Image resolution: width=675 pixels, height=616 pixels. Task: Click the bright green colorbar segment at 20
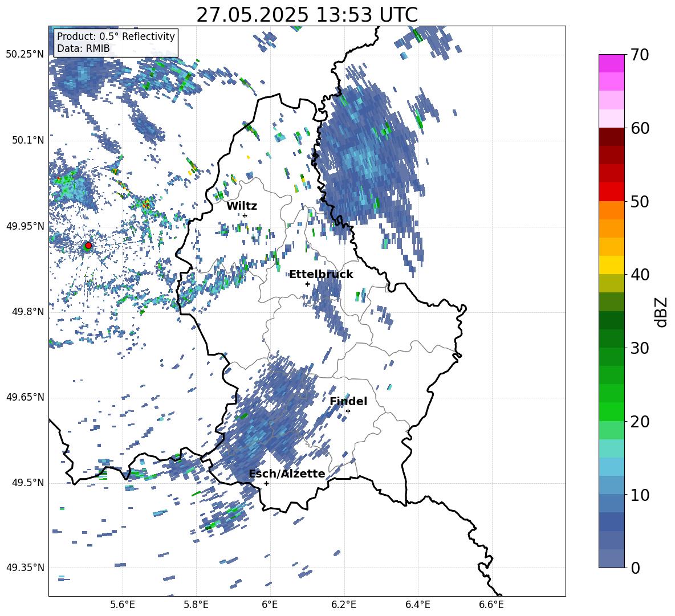(x=612, y=412)
